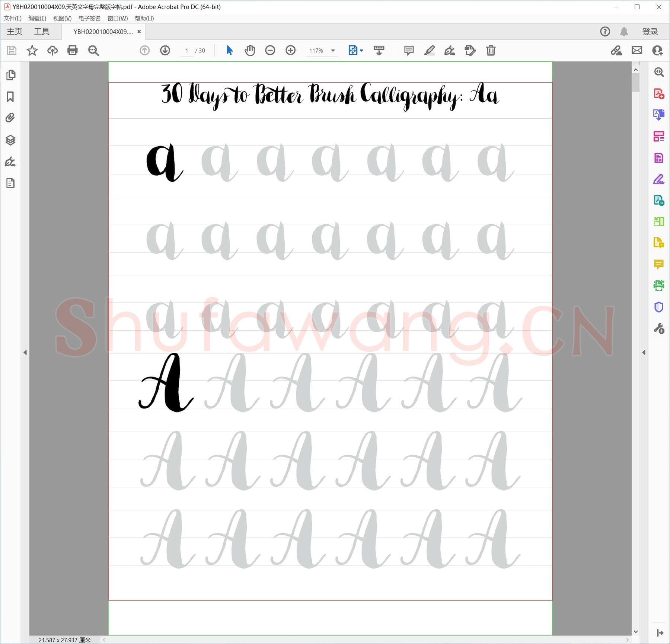Go to previous page arrow
The image size is (670, 644).
144,50
